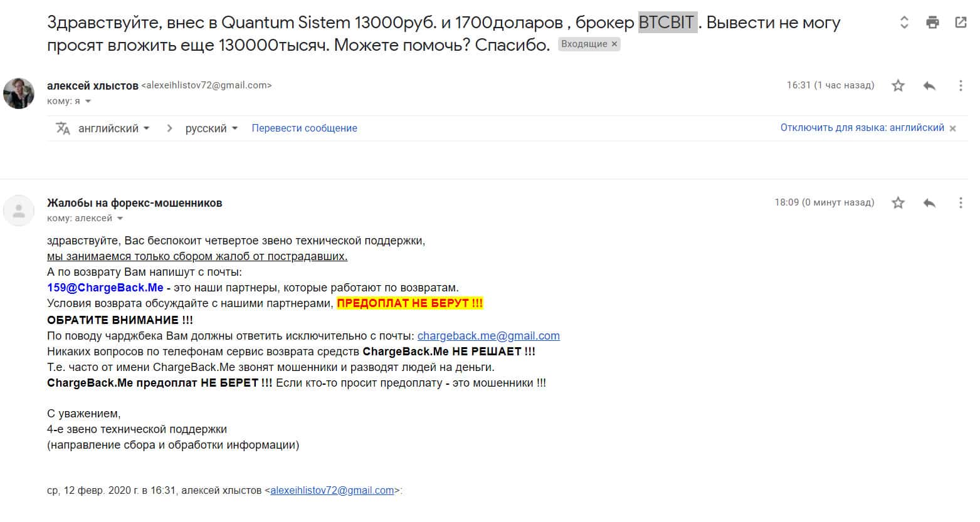Image resolution: width=980 pixels, height=522 pixels.
Task: Reply to the 18:09 message
Action: point(929,203)
